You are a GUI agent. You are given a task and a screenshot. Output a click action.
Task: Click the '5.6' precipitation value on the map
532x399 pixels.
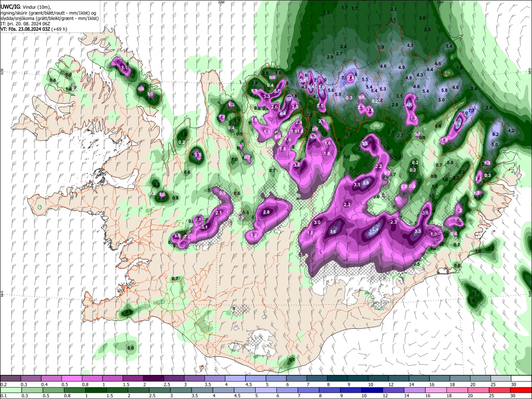pos(331,90)
